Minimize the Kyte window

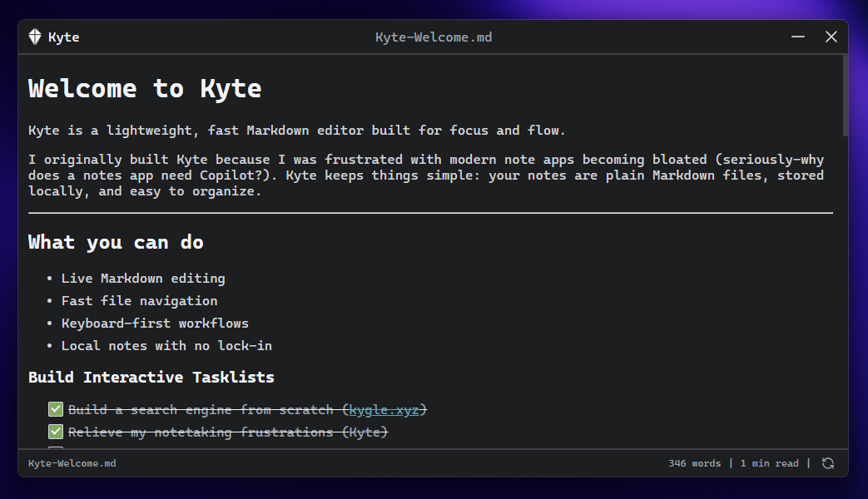798,37
